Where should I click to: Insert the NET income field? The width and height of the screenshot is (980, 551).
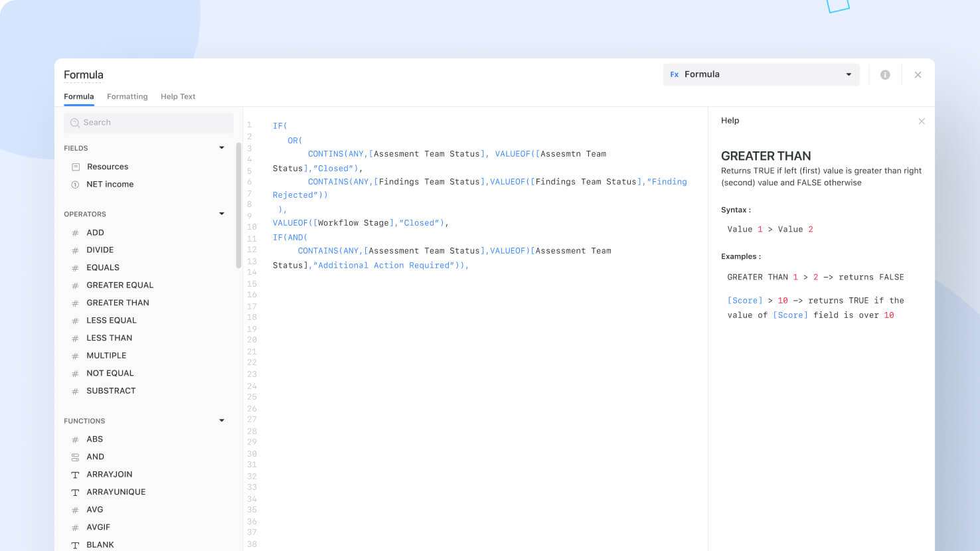coord(110,185)
